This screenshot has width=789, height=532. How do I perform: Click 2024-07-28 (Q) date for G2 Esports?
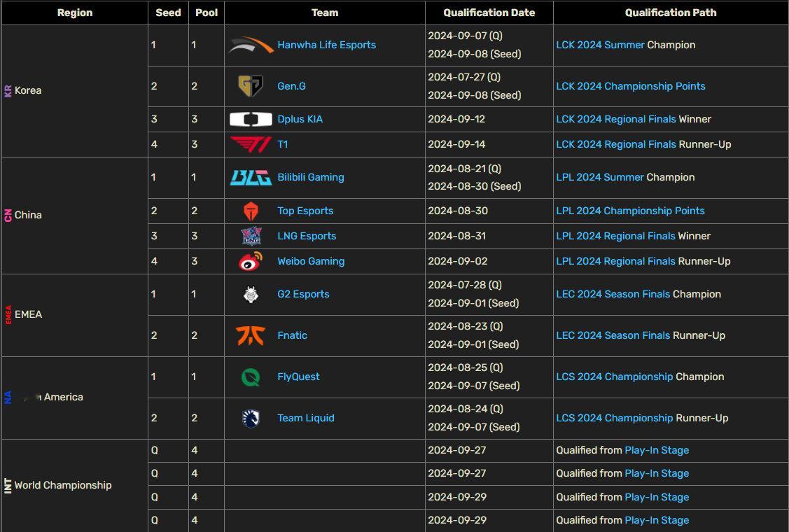[465, 285]
